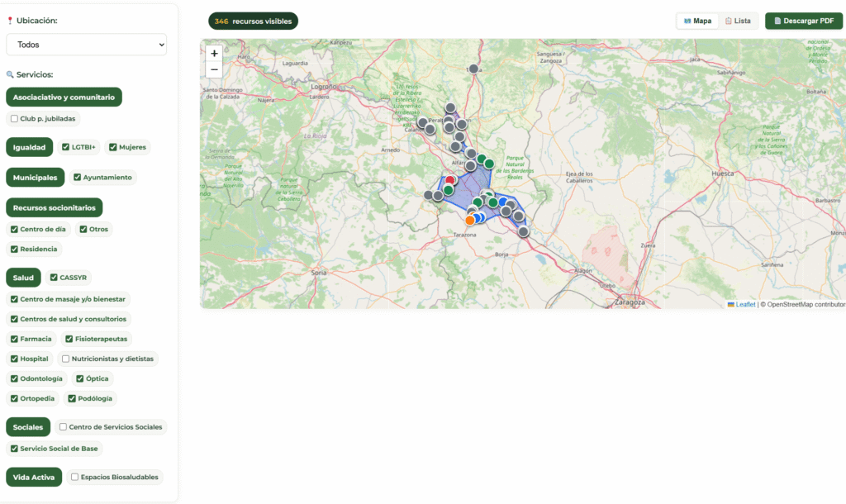The height and width of the screenshot is (504, 846).
Task: Click the orange marker near Tarazona
Action: [x=470, y=220]
